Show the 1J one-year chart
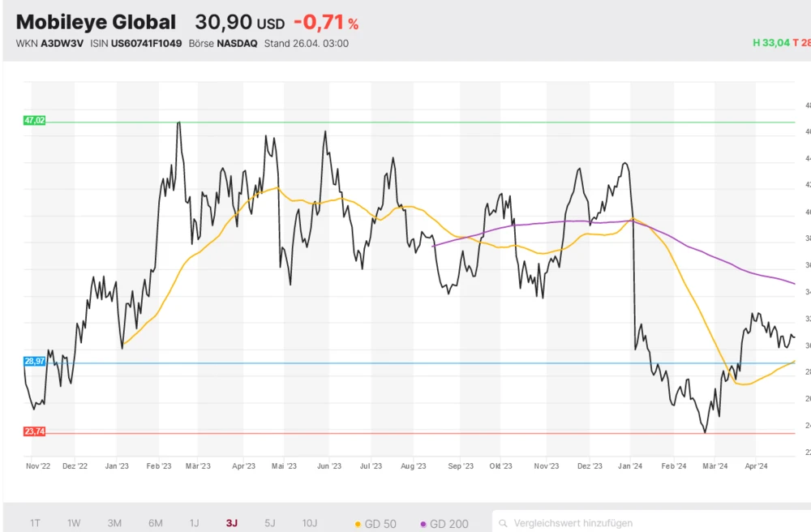This screenshot has height=532, width=811. (x=194, y=523)
